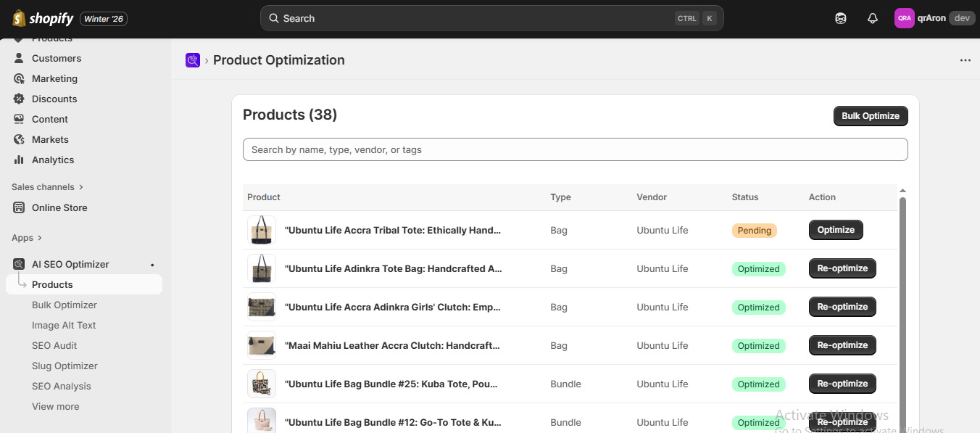Click the product search field

pos(575,149)
